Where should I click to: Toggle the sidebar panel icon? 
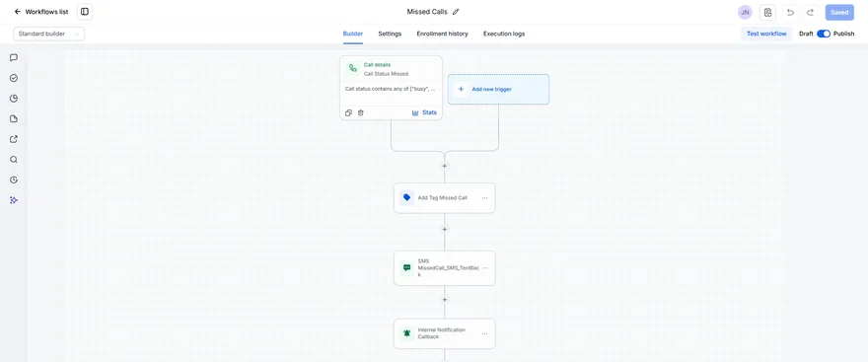(x=85, y=12)
